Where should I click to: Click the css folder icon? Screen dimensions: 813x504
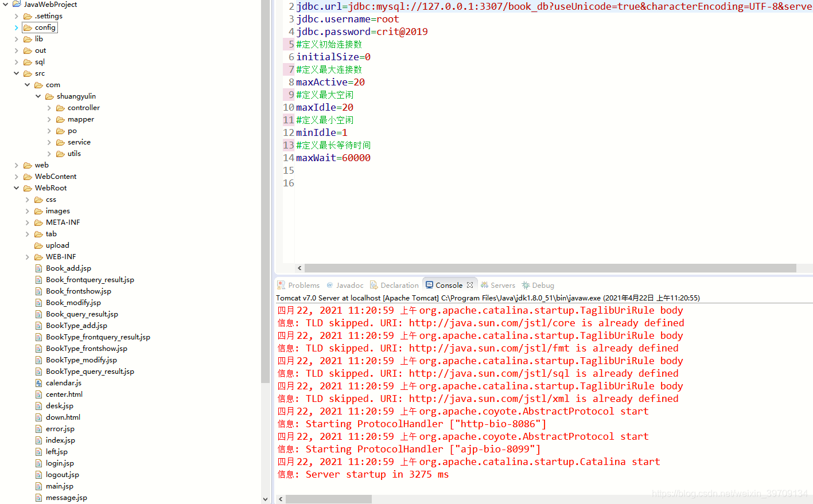pyautogui.click(x=38, y=200)
